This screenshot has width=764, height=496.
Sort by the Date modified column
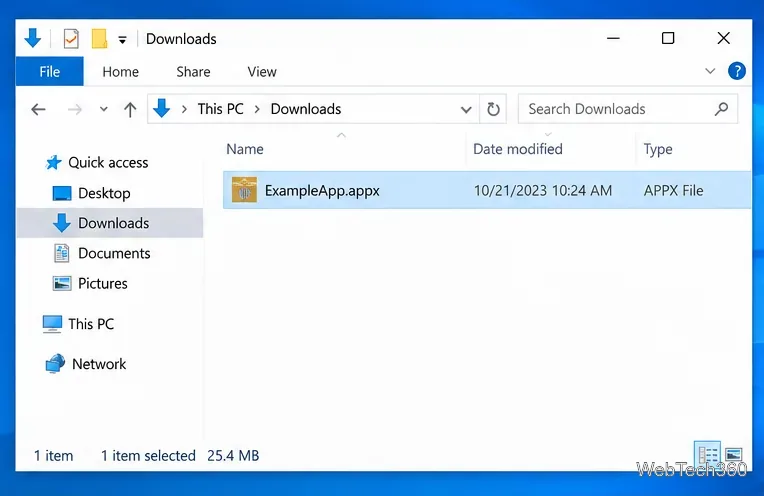[517, 149]
